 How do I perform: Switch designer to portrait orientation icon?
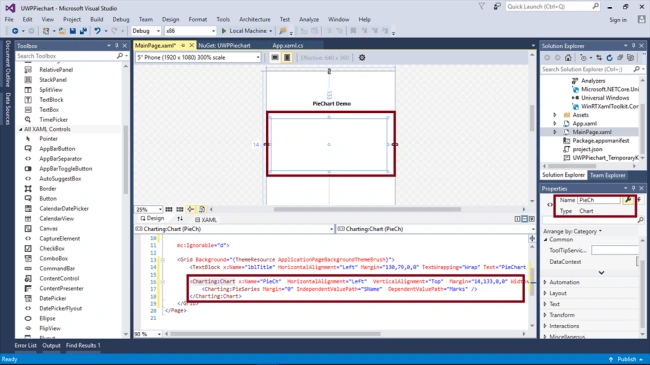coord(287,58)
